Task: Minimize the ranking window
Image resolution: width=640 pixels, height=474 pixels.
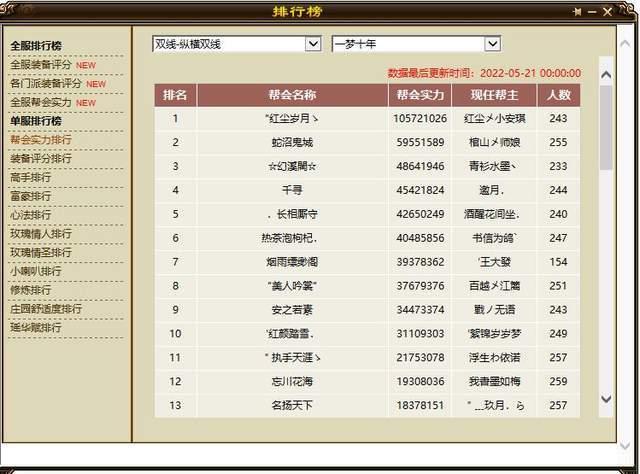Action: [592, 12]
